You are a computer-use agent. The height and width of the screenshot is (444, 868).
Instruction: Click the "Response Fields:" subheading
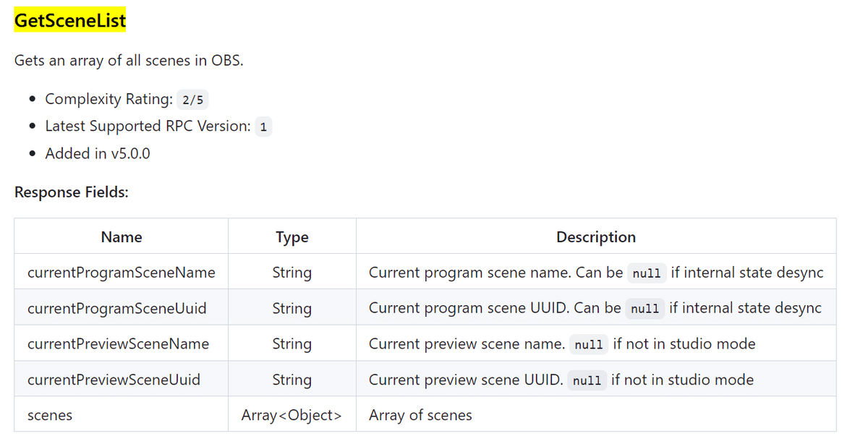click(x=72, y=192)
